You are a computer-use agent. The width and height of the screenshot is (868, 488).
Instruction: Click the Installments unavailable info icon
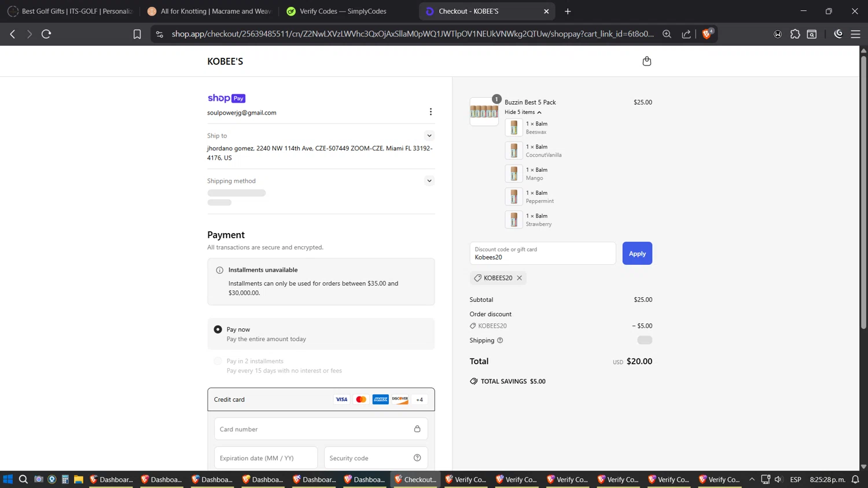coord(219,270)
